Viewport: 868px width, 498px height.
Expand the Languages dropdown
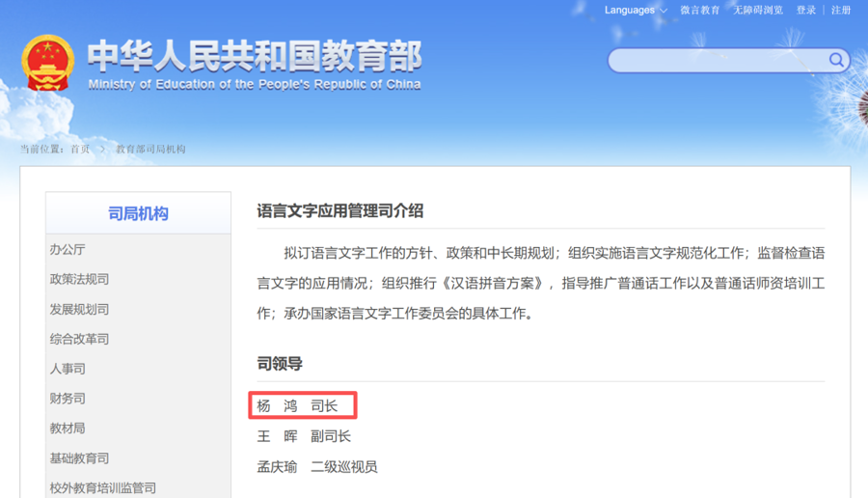pyautogui.click(x=635, y=10)
